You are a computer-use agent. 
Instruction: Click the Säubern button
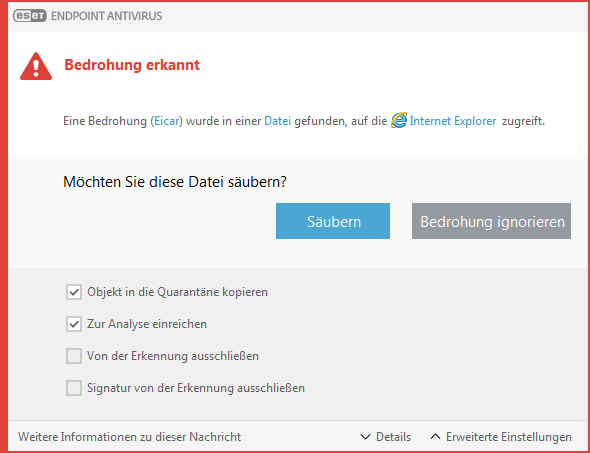[333, 221]
